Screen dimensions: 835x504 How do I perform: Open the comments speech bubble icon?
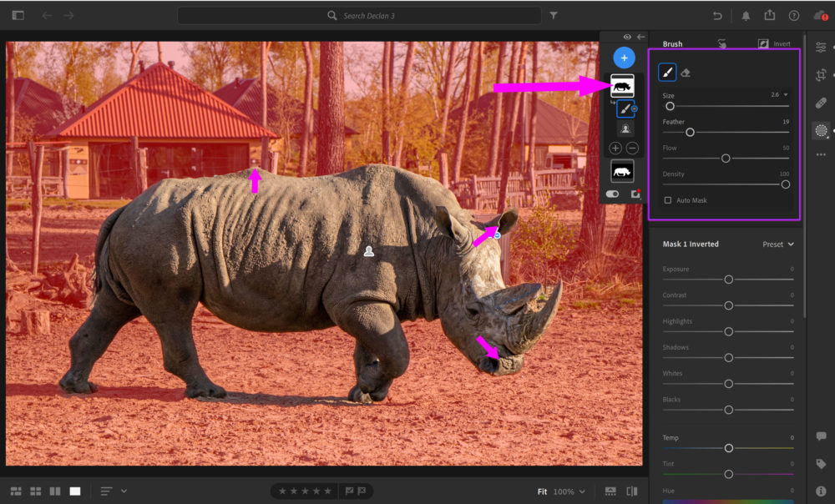pyautogui.click(x=821, y=436)
